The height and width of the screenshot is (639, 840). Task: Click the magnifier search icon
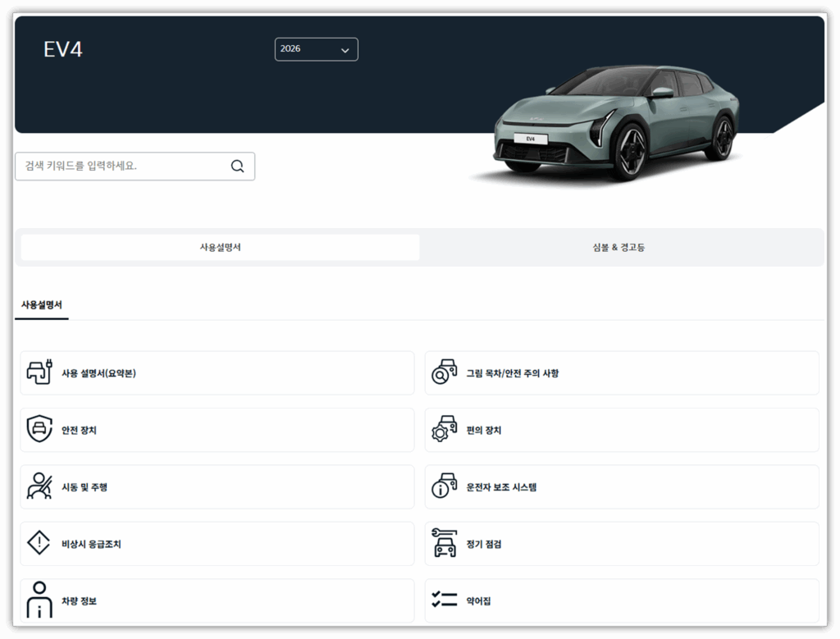point(237,166)
